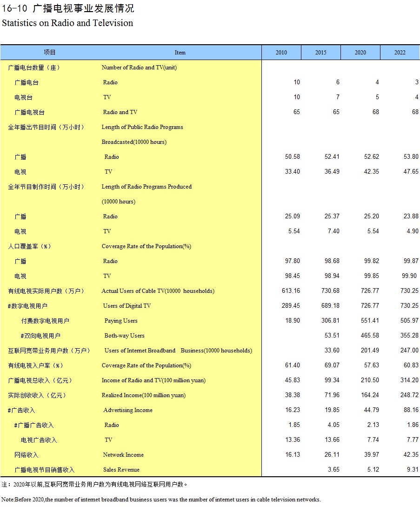Viewport: 420px width, 507px height.
Task: Click '实际创收收入（亿元）' row label
Action: [37, 395]
